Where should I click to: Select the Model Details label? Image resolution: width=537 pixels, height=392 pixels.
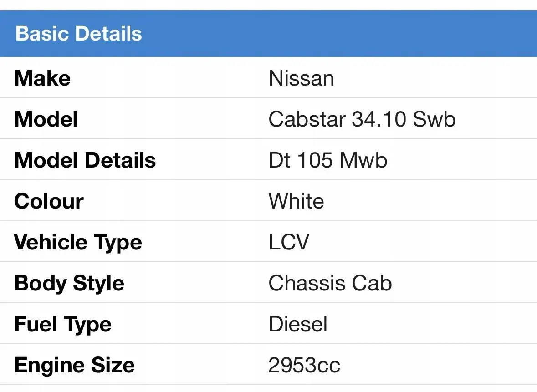tap(85, 160)
